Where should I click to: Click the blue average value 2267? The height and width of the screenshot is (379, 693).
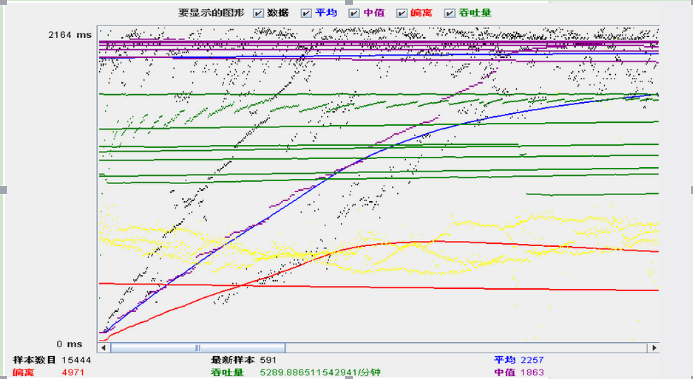[532, 360]
